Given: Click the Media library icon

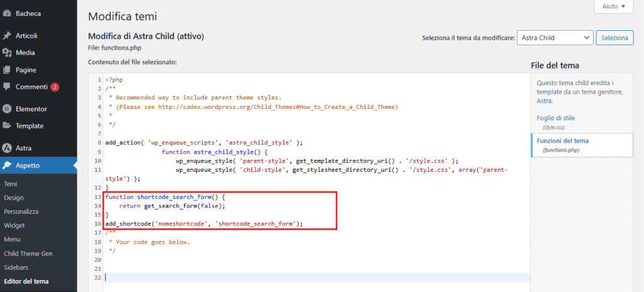Looking at the screenshot, I should click(6, 53).
